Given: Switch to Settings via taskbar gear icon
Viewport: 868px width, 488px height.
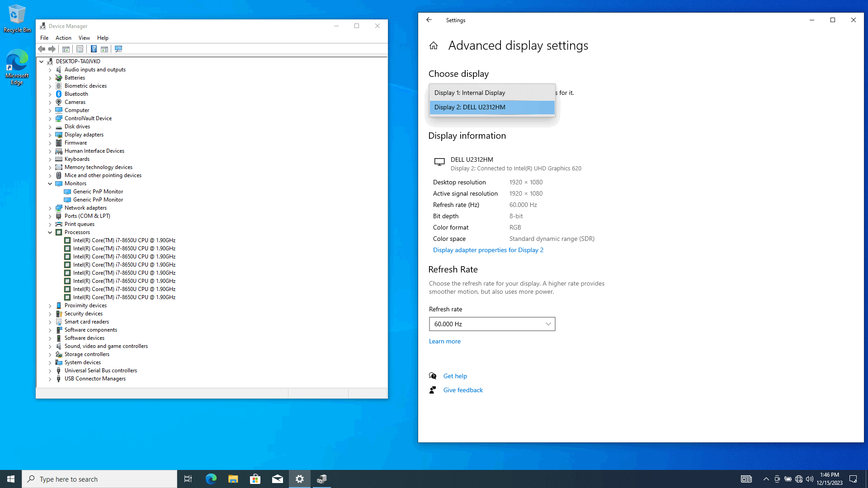Looking at the screenshot, I should pos(299,479).
